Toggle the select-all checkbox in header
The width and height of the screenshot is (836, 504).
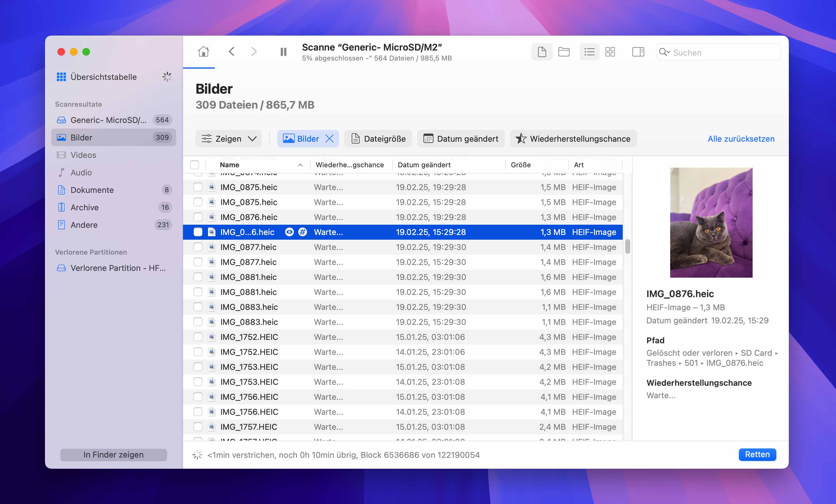(x=195, y=165)
